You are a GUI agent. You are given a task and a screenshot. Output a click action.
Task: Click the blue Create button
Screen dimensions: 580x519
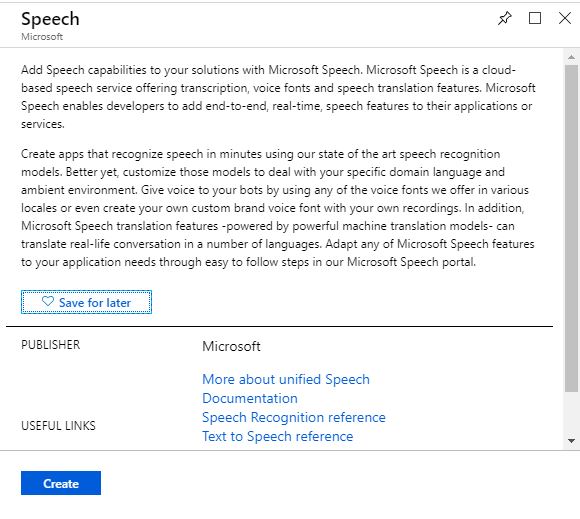(61, 483)
